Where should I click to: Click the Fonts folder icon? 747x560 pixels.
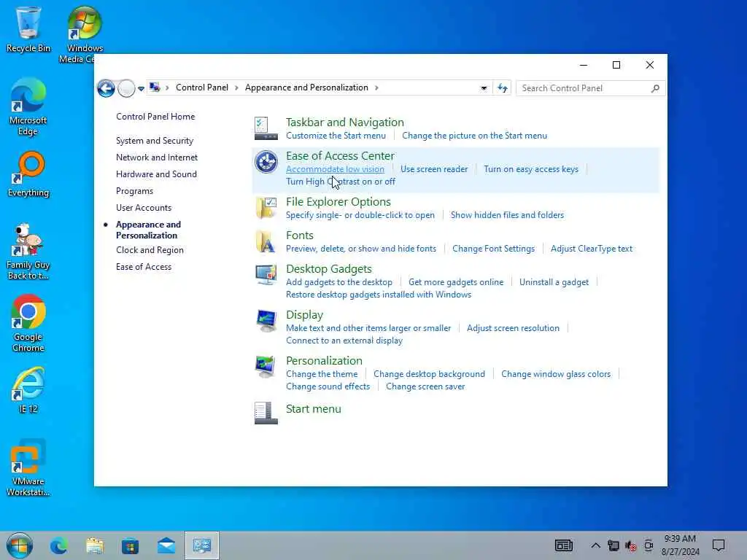(x=266, y=241)
